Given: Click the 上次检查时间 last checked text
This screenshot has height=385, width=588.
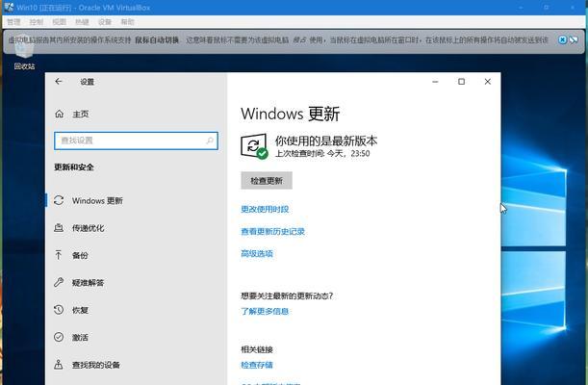Looking at the screenshot, I should tap(322, 153).
